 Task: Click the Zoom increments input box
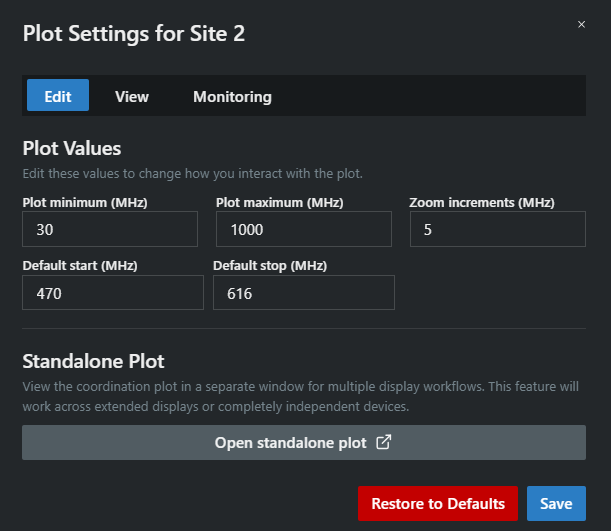click(x=497, y=229)
